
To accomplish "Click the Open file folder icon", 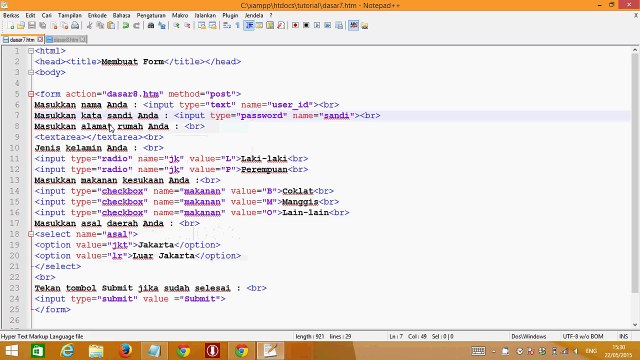I will point(21,25).
